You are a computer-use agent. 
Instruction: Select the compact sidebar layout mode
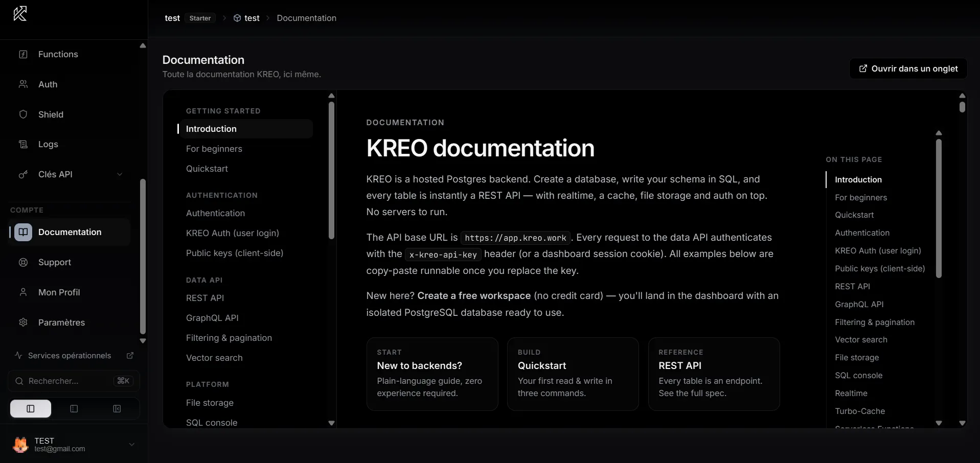(x=74, y=409)
